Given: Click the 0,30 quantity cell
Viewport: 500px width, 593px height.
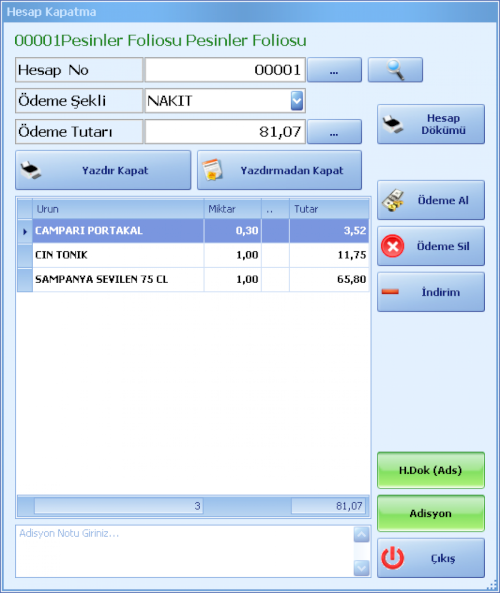Looking at the screenshot, I should 233,231.
